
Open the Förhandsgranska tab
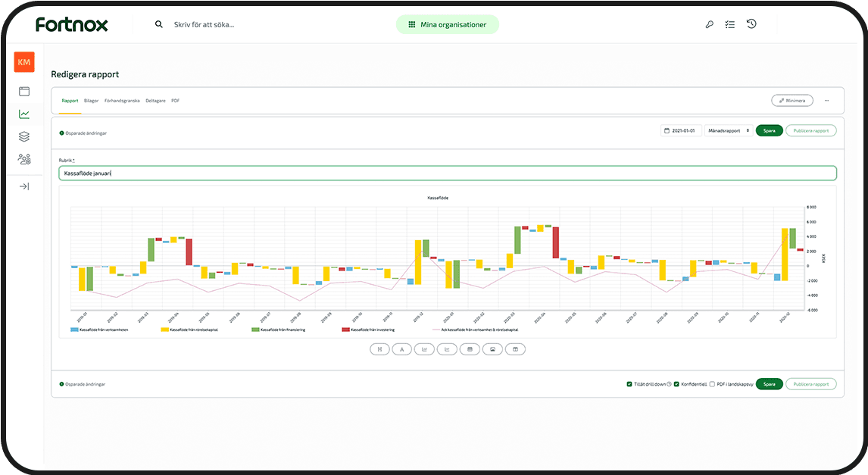pyautogui.click(x=122, y=101)
